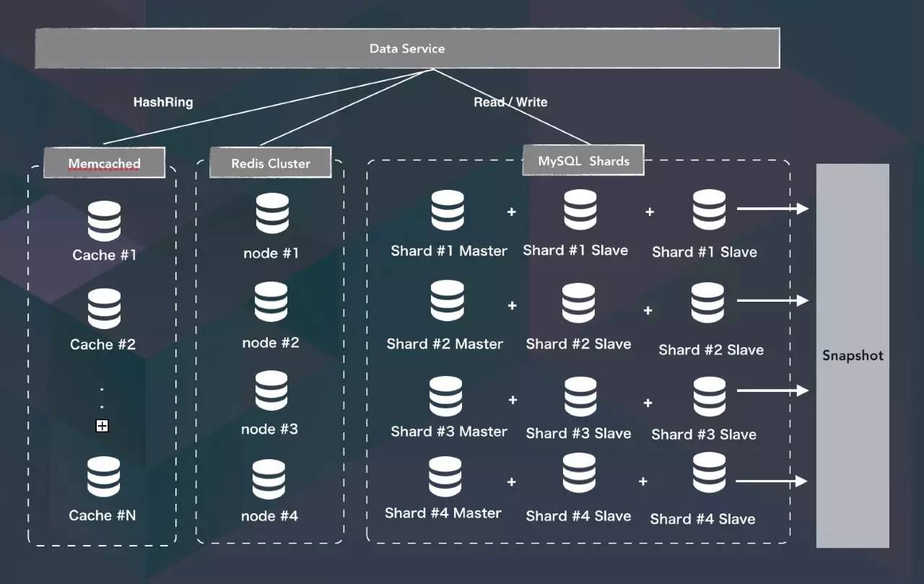924x584 pixels.
Task: Click the Redis node #4 database icon
Action: click(x=269, y=479)
